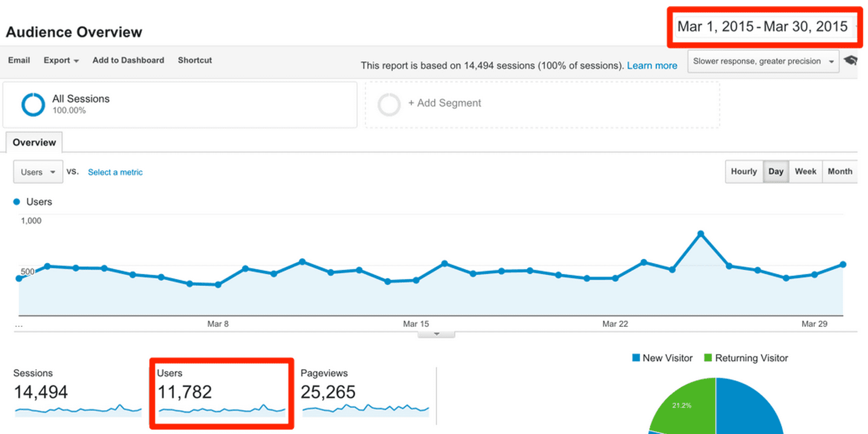This screenshot has width=868, height=434.
Task: Switch chart granularity to Month
Action: [840, 172]
